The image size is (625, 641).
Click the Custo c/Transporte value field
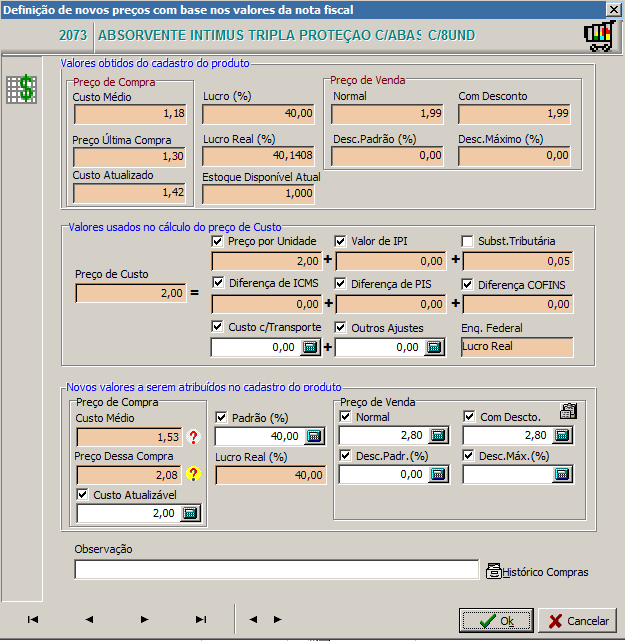tap(255, 347)
